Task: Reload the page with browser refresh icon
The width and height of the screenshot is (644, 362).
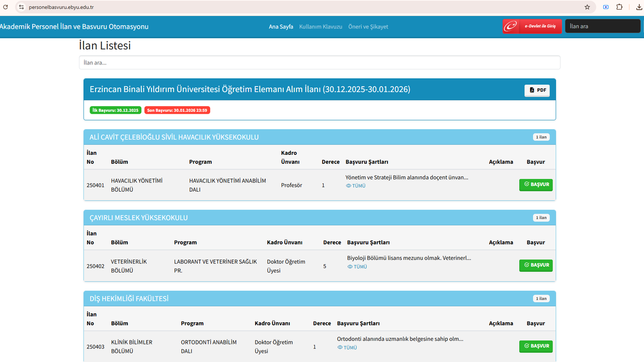Action: click(6, 7)
